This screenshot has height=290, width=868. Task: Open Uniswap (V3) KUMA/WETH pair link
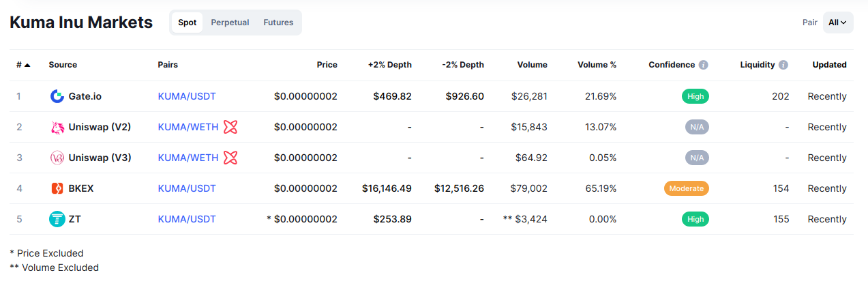[x=188, y=158]
